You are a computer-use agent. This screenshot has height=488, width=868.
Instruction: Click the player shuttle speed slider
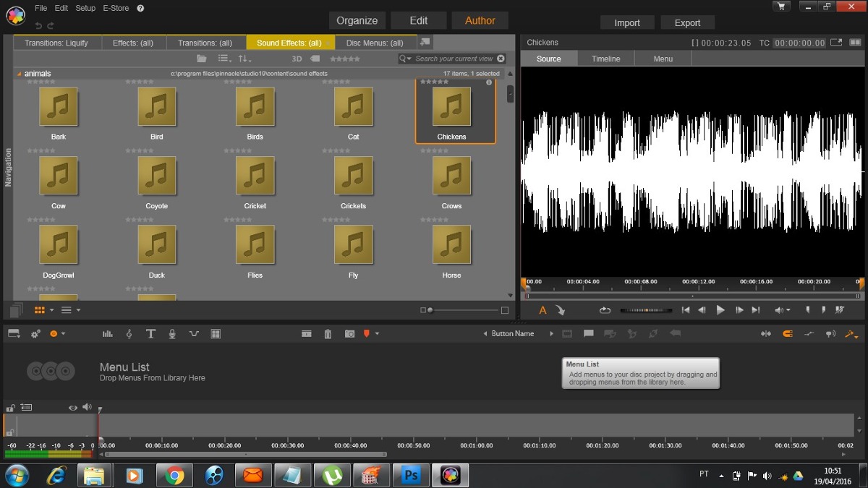(x=645, y=310)
